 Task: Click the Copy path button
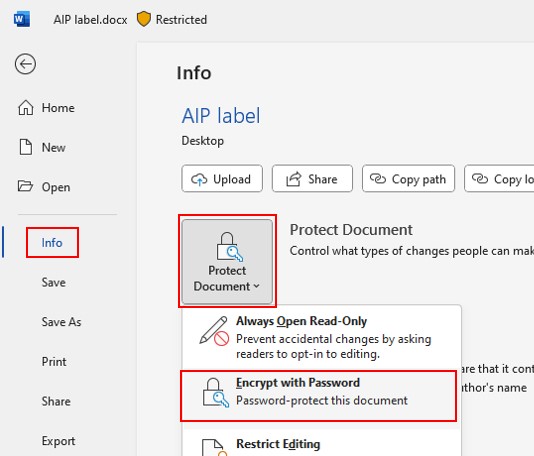click(x=408, y=179)
